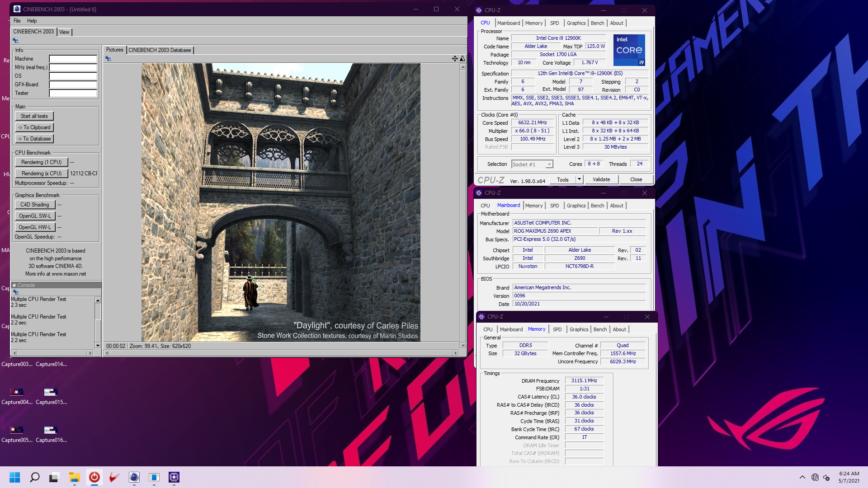Select the Capture004 desktop icon
Image resolution: width=868 pixels, height=488 pixels.
[x=17, y=395]
